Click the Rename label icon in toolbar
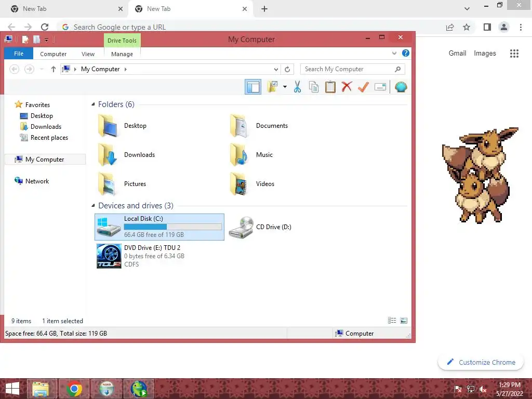 [380, 87]
